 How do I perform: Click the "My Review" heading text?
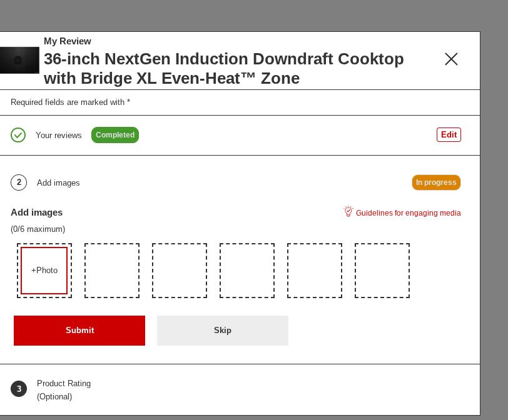coord(68,41)
